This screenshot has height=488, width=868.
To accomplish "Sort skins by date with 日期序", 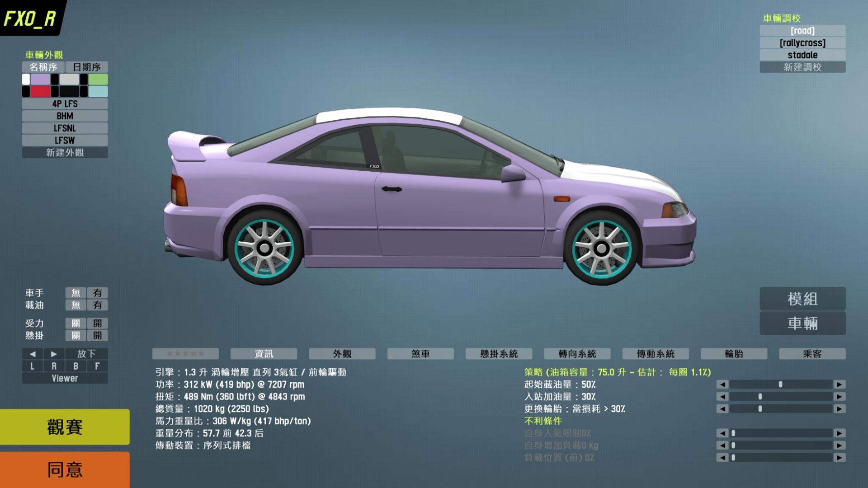I will tap(86, 67).
